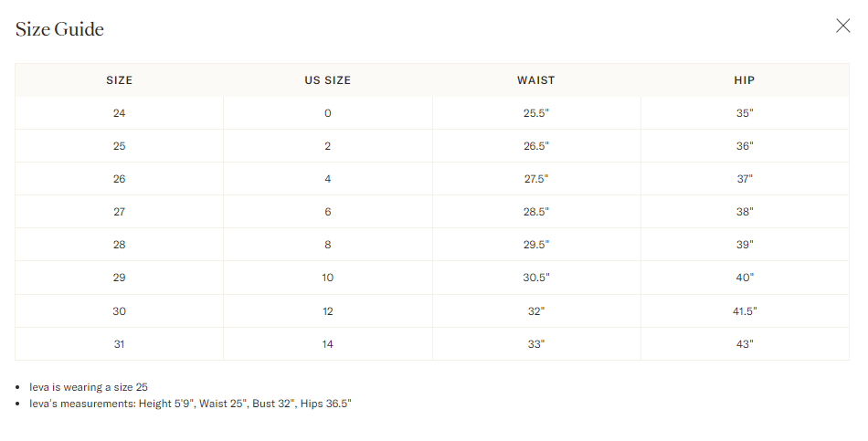Close the Size Guide dialog
868x441 pixels.
point(842,26)
